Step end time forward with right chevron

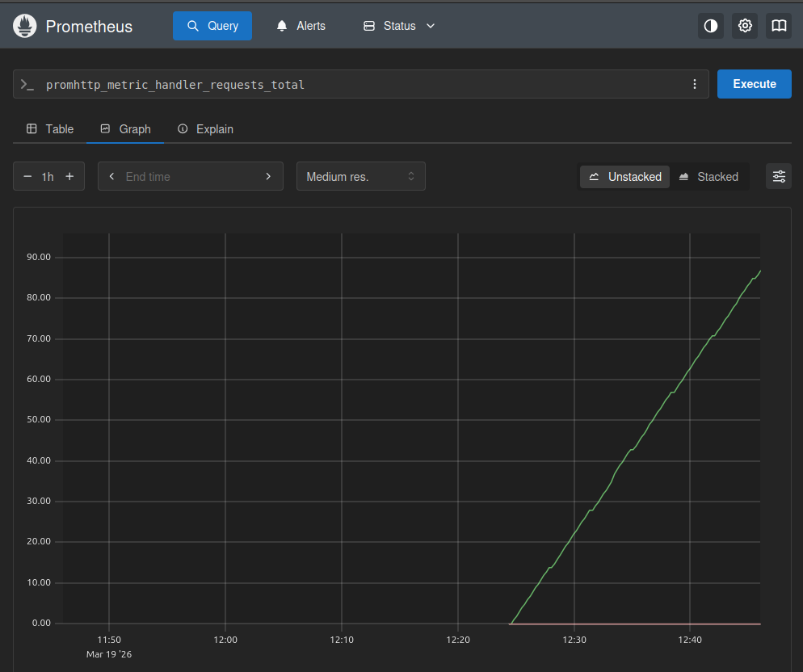[x=268, y=176]
